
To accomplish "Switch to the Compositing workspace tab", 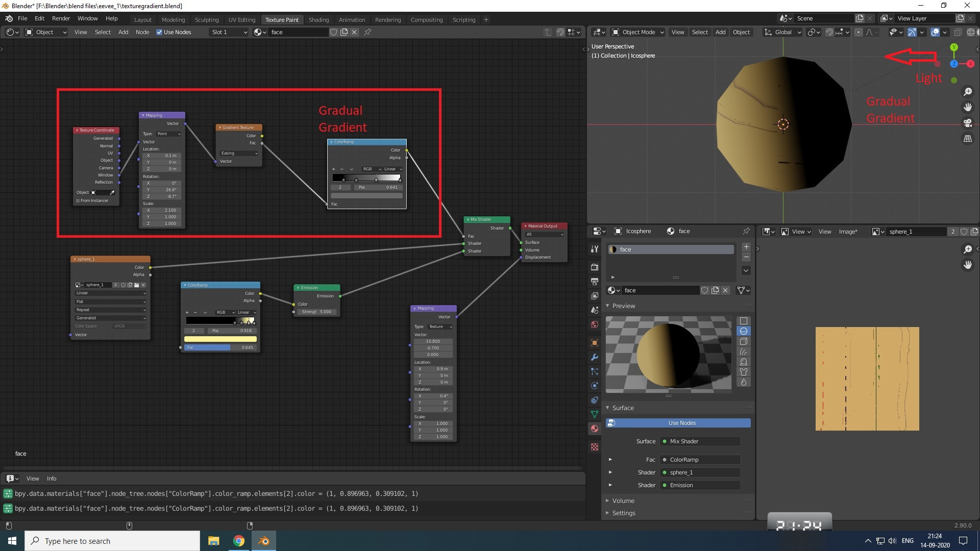I will coord(426,20).
